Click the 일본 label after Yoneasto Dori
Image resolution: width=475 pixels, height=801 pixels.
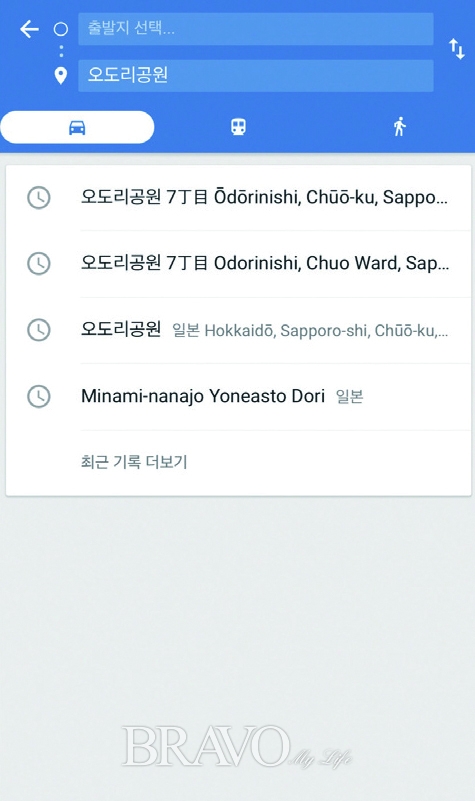(349, 397)
